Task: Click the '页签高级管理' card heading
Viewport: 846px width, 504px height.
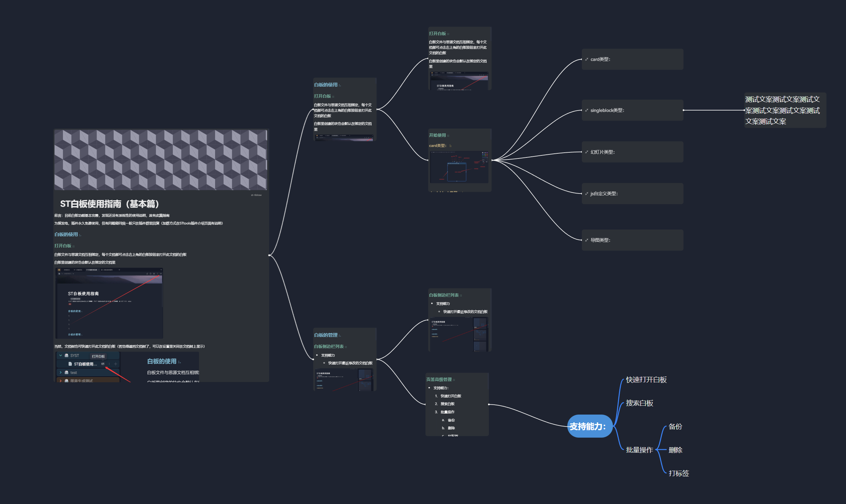Action: (439, 380)
